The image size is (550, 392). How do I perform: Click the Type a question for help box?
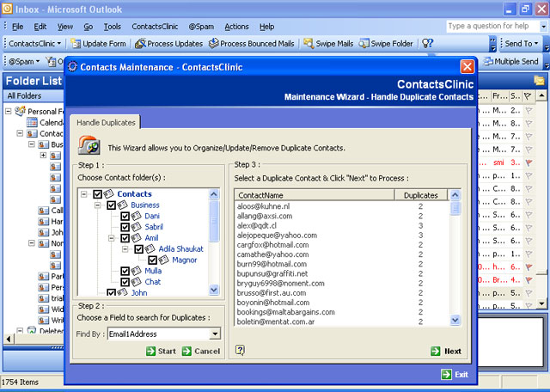pyautogui.click(x=492, y=26)
